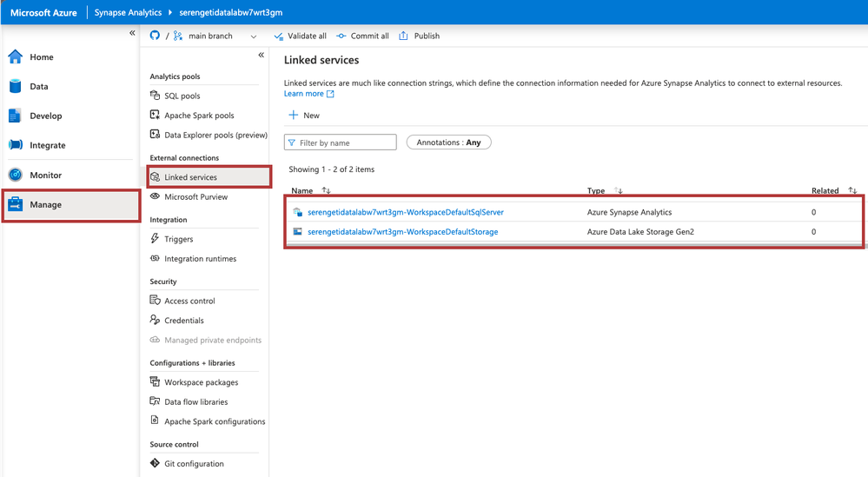Click the WorkspaceDefaultStorage row icon
Viewport: 868px width, 477px height.
pyautogui.click(x=297, y=231)
